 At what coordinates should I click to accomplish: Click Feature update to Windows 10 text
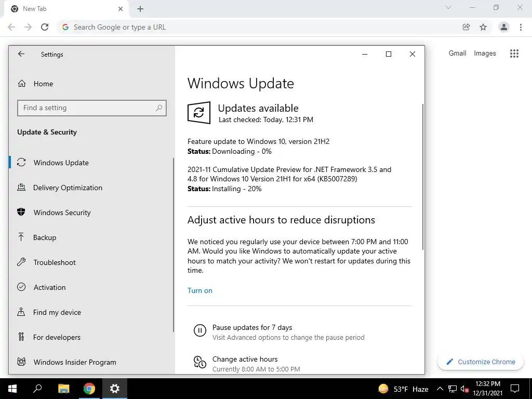258,141
